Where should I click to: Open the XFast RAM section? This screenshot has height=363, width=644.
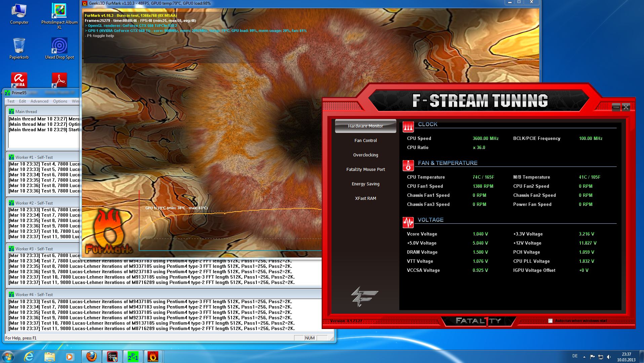click(365, 198)
